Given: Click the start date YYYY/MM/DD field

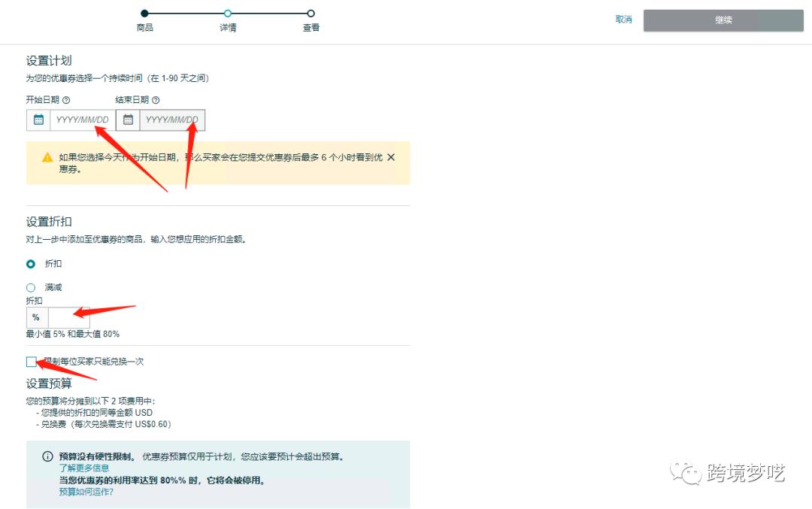Looking at the screenshot, I should 83,119.
